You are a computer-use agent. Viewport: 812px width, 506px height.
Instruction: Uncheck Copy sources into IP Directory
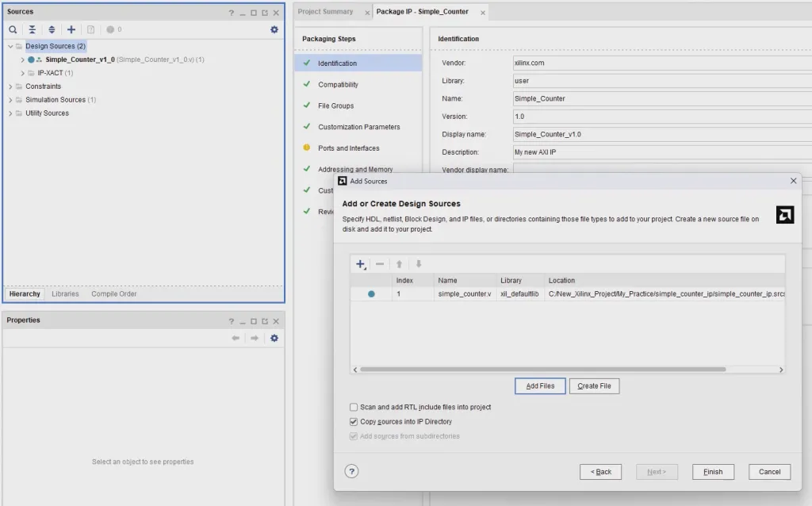click(x=354, y=421)
